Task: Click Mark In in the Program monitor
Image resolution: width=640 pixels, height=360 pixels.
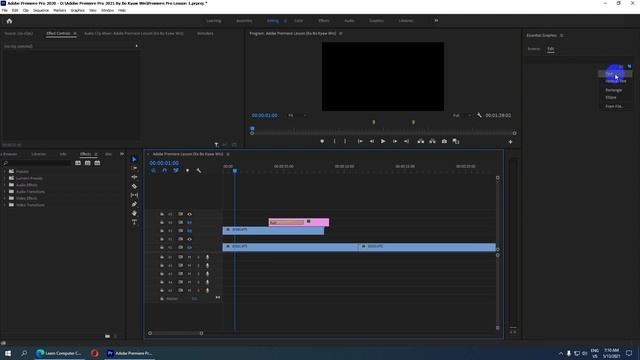Action: pyautogui.click(x=334, y=141)
